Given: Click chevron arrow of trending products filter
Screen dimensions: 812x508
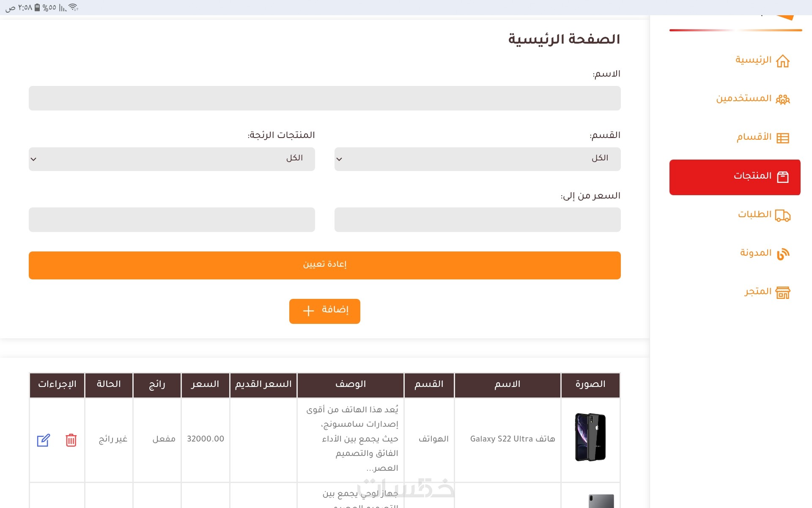Looking at the screenshot, I should click(34, 159).
